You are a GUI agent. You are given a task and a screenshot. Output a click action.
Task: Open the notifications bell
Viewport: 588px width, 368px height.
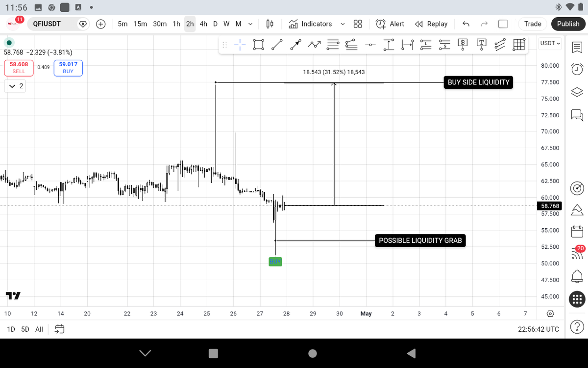tap(577, 276)
